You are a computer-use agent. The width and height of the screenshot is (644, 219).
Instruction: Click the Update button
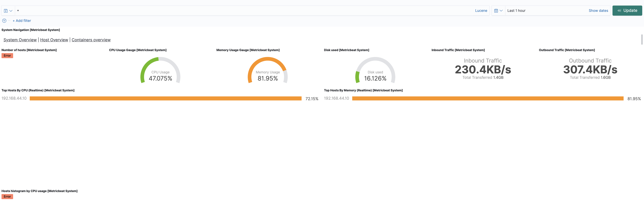point(627,10)
